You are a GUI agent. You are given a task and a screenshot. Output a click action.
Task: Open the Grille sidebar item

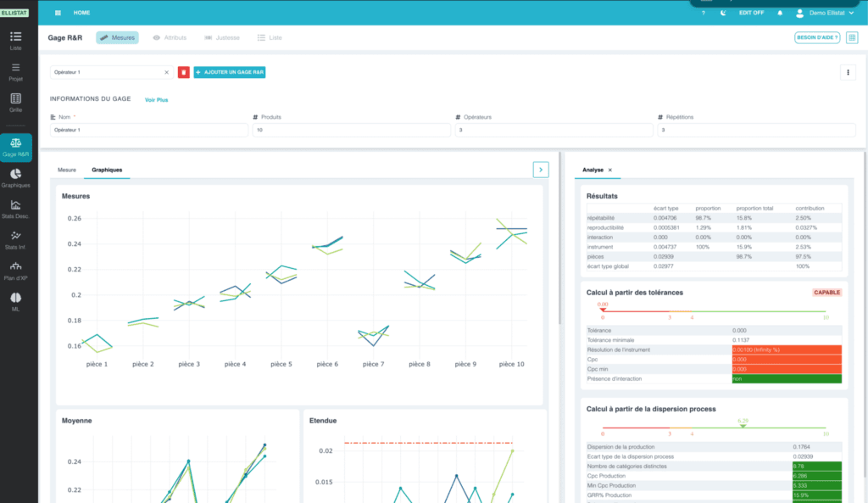click(15, 103)
